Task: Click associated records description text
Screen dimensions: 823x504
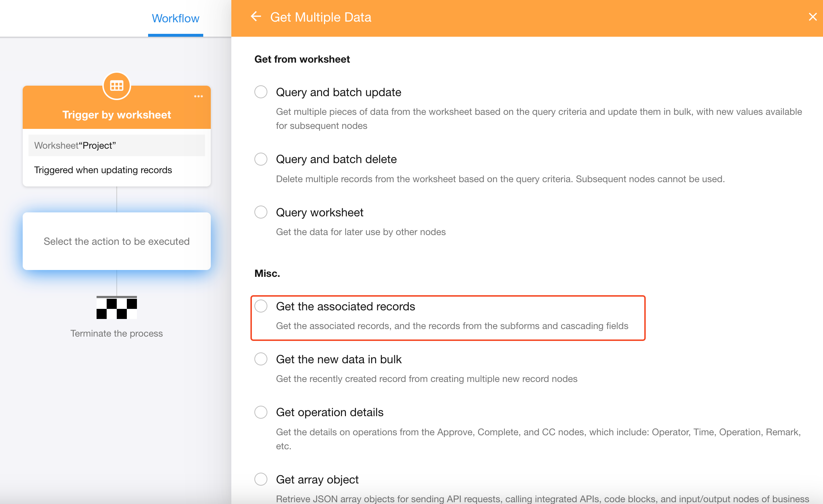Action: (452, 326)
